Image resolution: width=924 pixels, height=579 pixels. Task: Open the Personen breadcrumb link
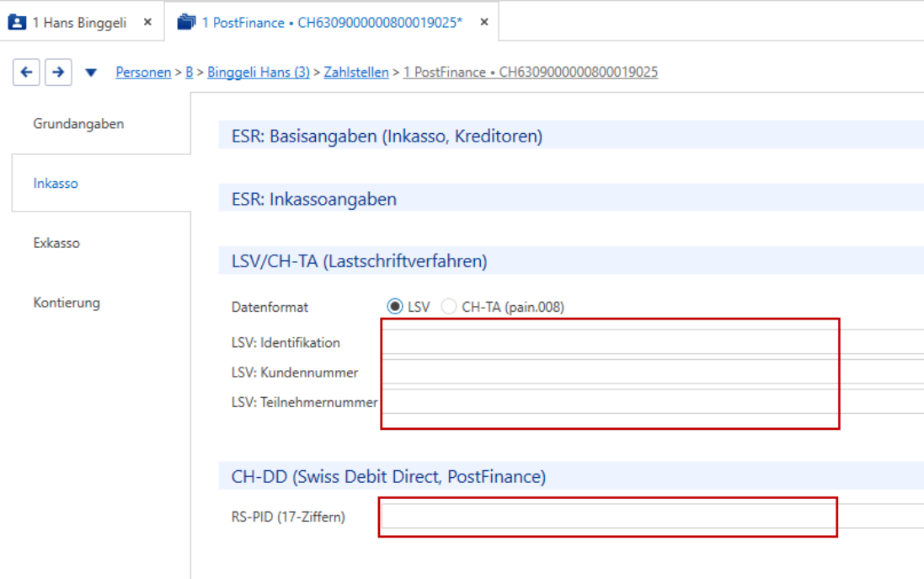tap(143, 72)
